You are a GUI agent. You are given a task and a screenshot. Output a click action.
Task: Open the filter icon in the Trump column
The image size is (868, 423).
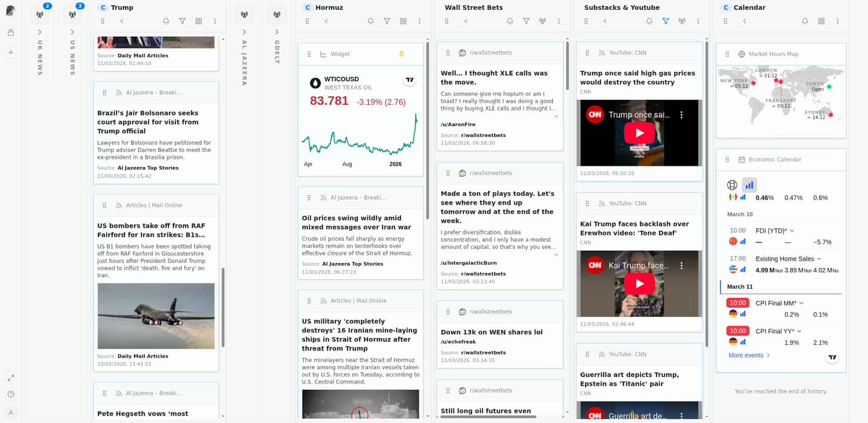182,21
